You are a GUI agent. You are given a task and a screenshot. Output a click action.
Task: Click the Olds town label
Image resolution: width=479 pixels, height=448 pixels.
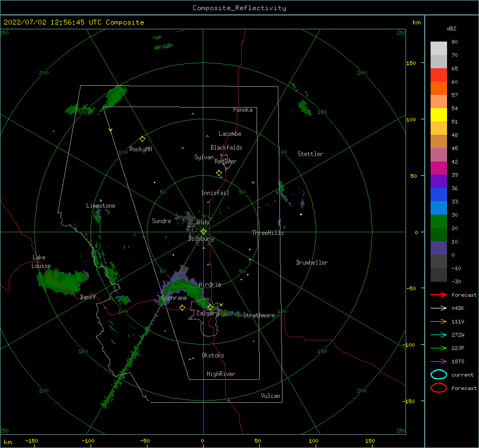click(x=203, y=222)
